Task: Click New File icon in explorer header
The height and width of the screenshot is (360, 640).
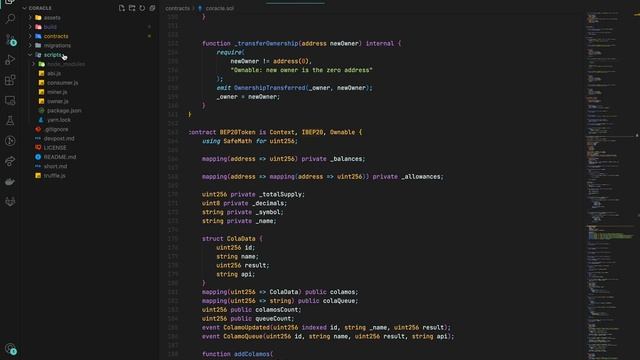Action: point(122,8)
